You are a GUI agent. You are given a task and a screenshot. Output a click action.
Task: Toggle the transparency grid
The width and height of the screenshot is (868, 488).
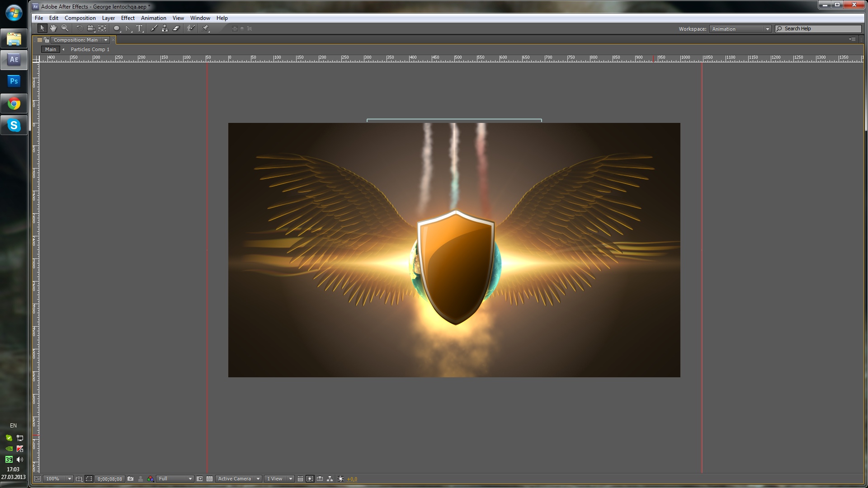tap(209, 479)
